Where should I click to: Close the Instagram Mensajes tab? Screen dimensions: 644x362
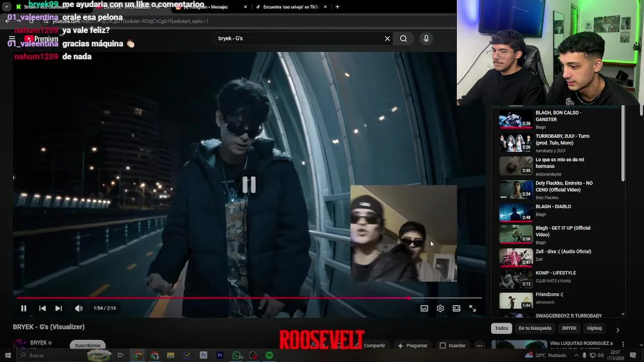(x=246, y=7)
